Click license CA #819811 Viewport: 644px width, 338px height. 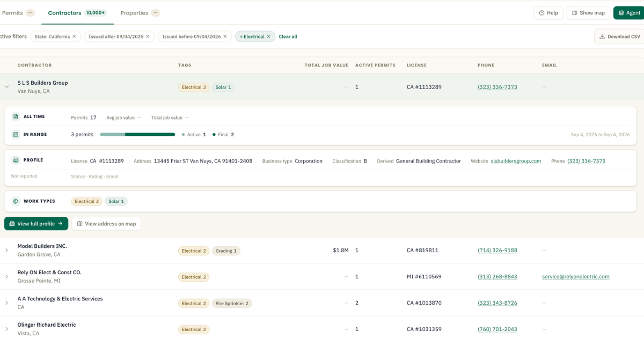[422, 251]
